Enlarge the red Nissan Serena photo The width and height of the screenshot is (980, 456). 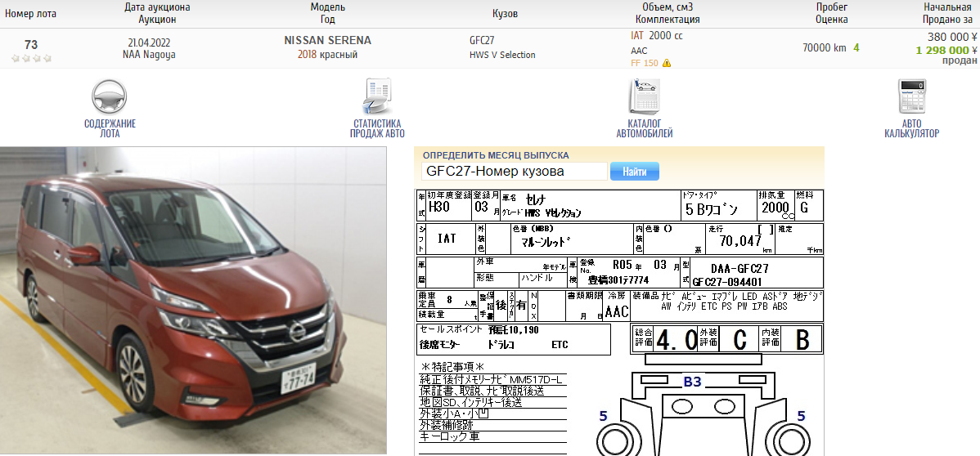pos(193,301)
